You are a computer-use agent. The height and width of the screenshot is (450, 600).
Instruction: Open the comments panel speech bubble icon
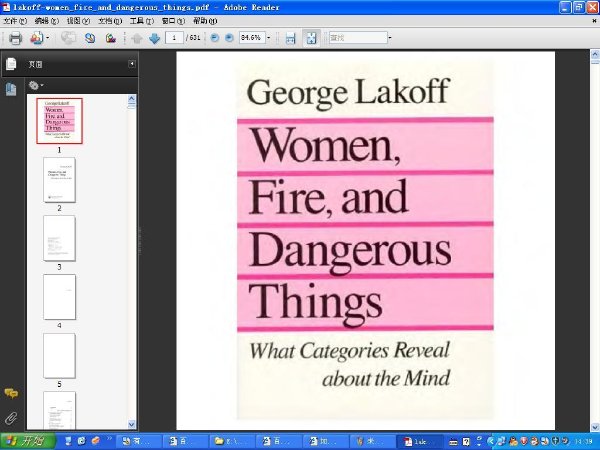tap(11, 393)
